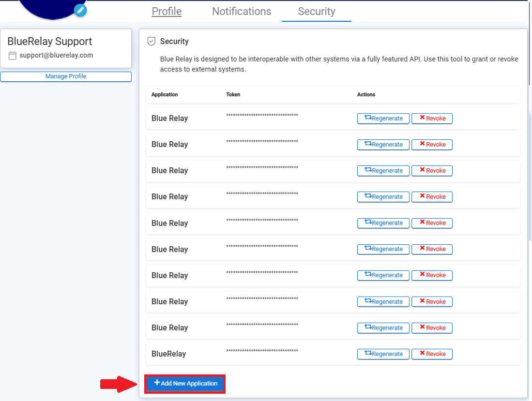Regenerate the token in the first Blue Relay row
Screen dimensions: 532x401
click(383, 119)
